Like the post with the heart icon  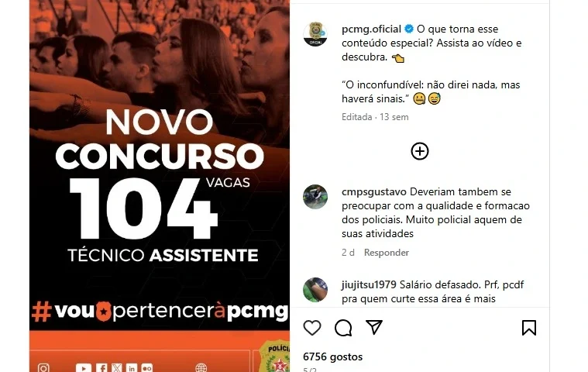click(312, 328)
